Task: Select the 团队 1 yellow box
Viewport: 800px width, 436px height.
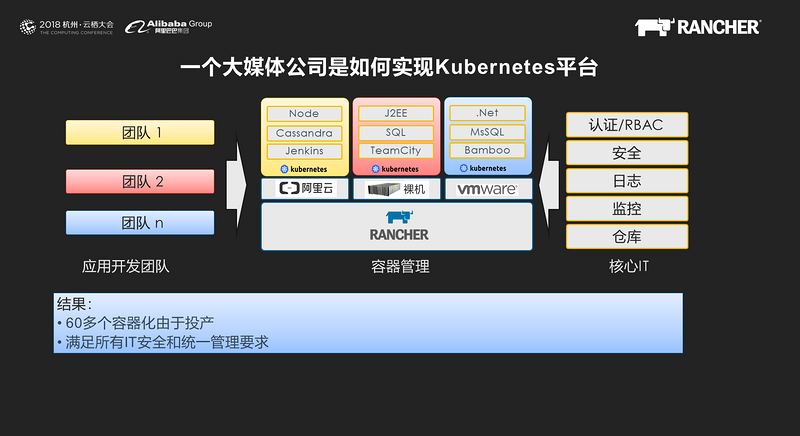Action: 140,133
